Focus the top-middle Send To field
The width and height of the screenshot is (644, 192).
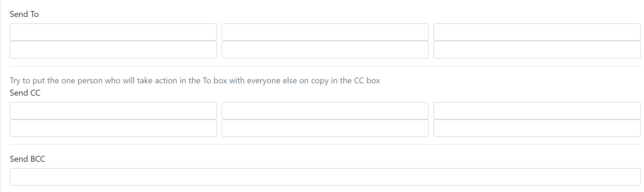coord(325,32)
